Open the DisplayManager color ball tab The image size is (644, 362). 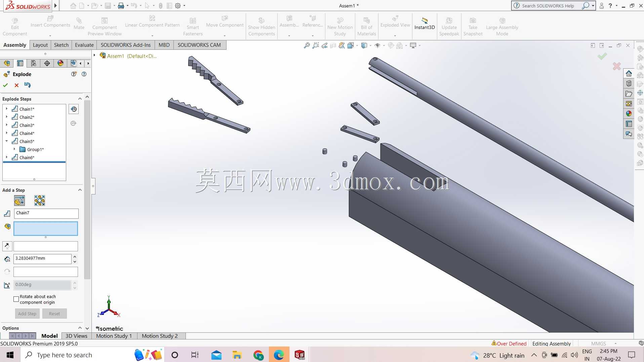tap(61, 63)
